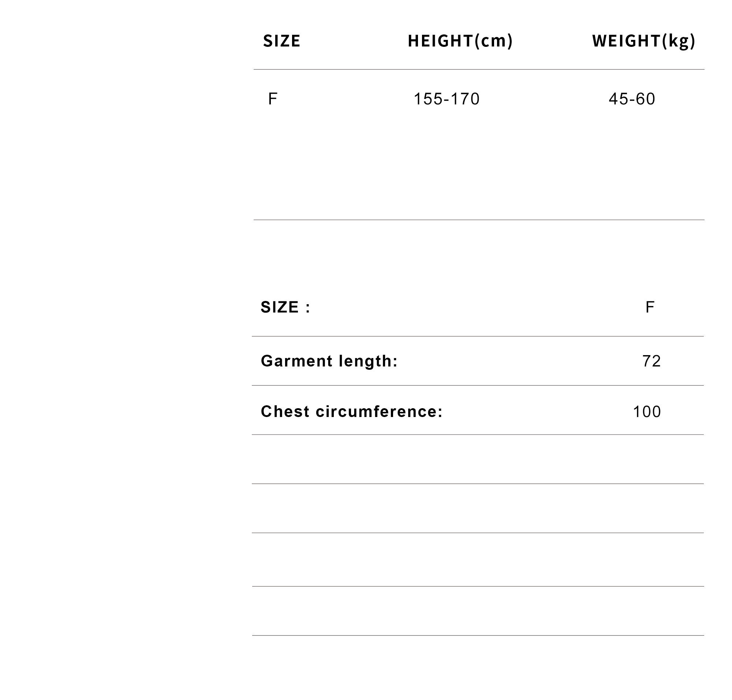Click the WEIGHT(kg) column header
Screen dimensions: 732x700
coord(643,41)
